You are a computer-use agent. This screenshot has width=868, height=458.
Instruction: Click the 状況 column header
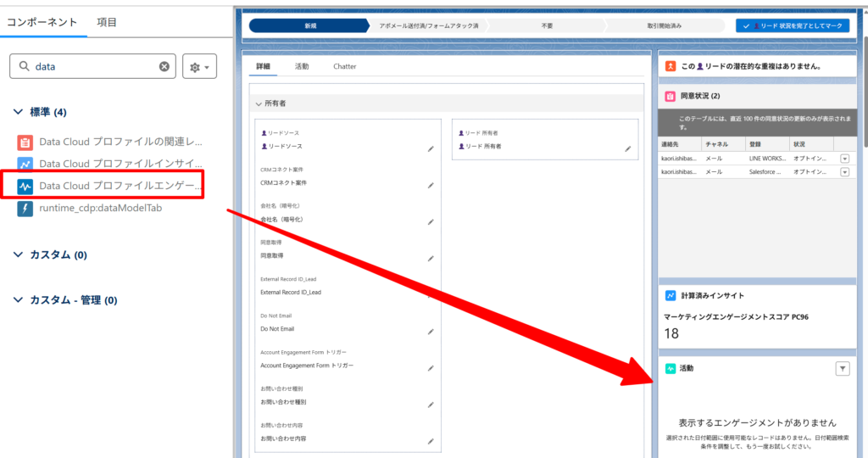(x=811, y=144)
